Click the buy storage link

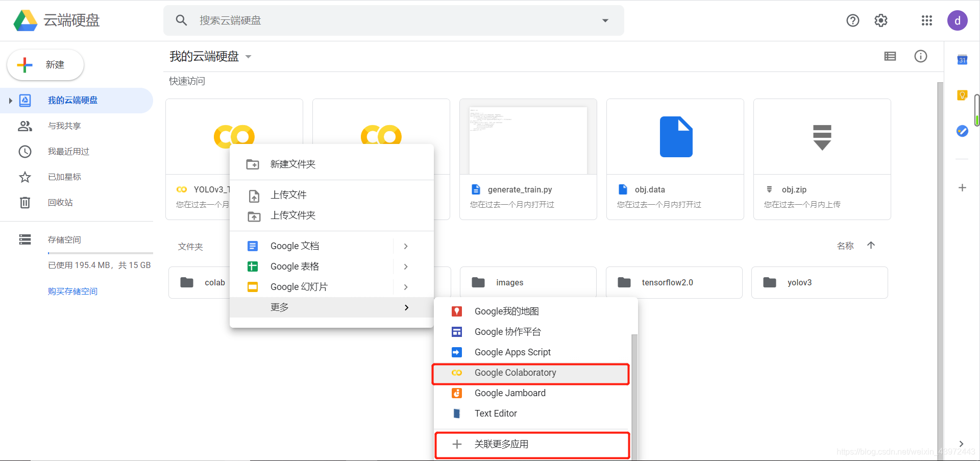click(x=72, y=292)
